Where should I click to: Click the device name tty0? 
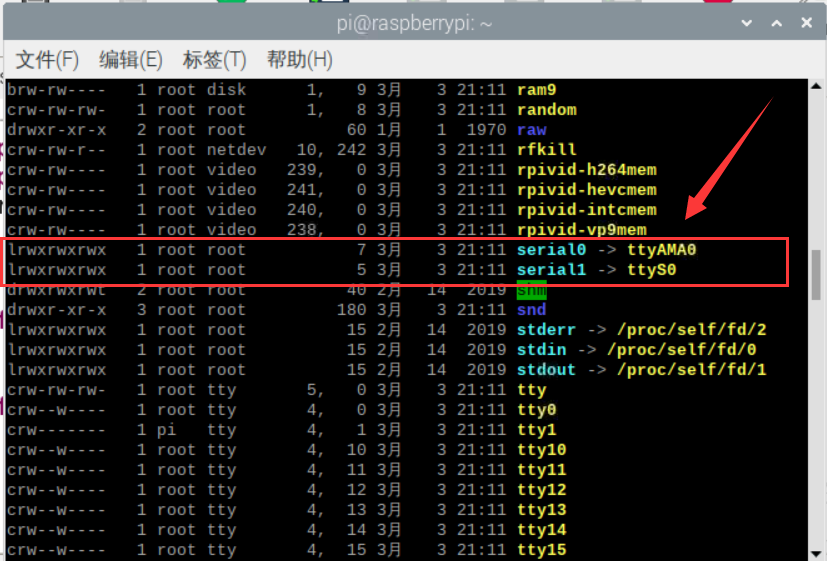pos(536,410)
